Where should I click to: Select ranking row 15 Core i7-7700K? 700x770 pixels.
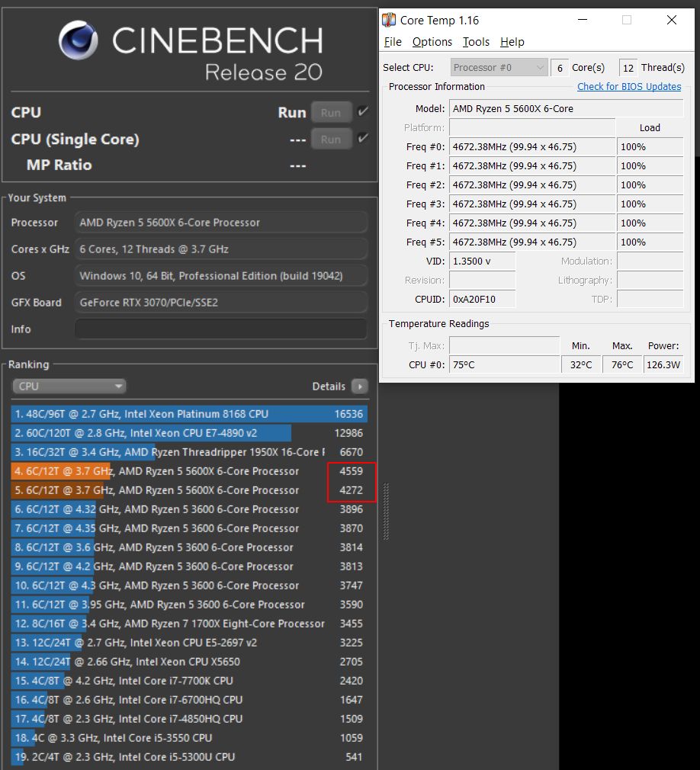tap(189, 681)
